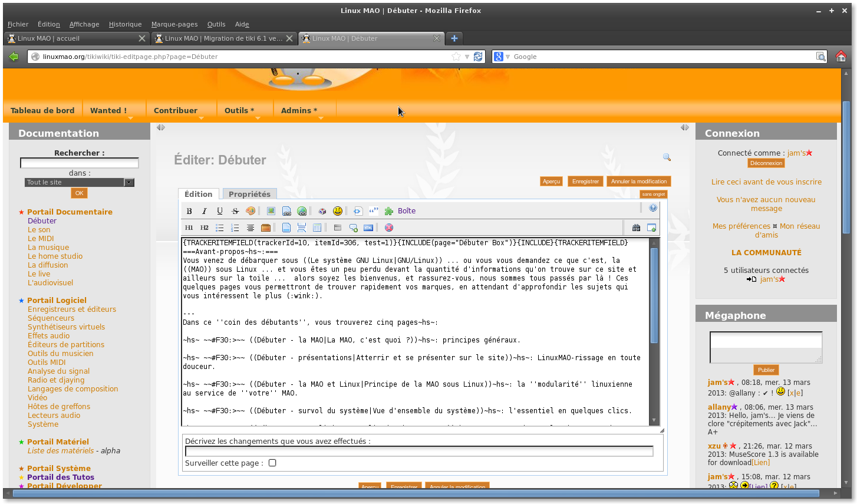Viewport: 857px width, 504px height.
Task: Click 'Annuler la modification' above the editor tabs
Action: coord(639,182)
